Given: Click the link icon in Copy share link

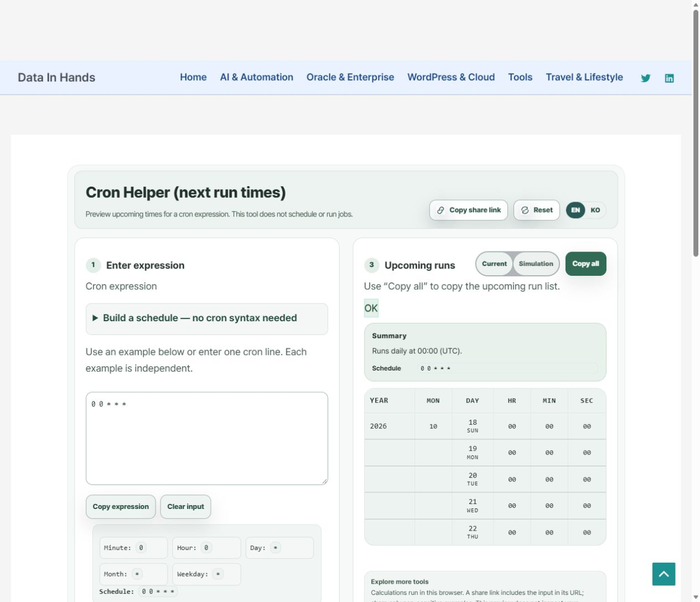Looking at the screenshot, I should click(x=440, y=210).
